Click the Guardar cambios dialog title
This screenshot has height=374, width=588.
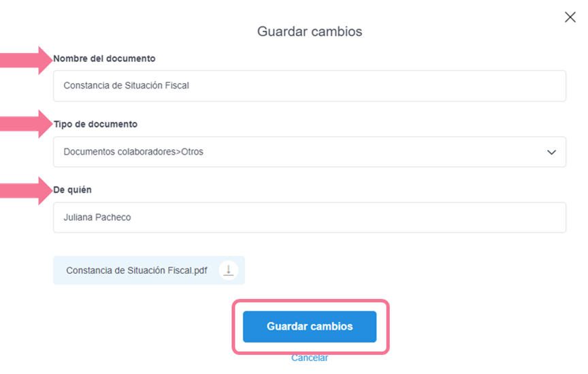(x=310, y=31)
